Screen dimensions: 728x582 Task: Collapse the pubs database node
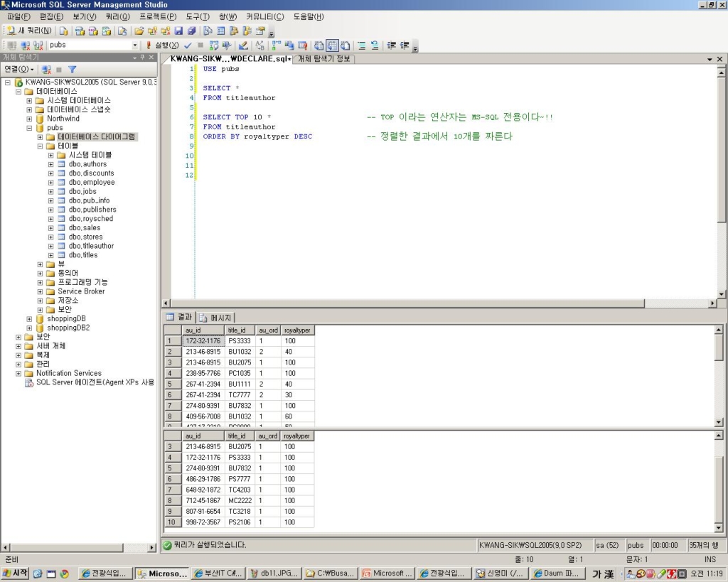click(29, 128)
